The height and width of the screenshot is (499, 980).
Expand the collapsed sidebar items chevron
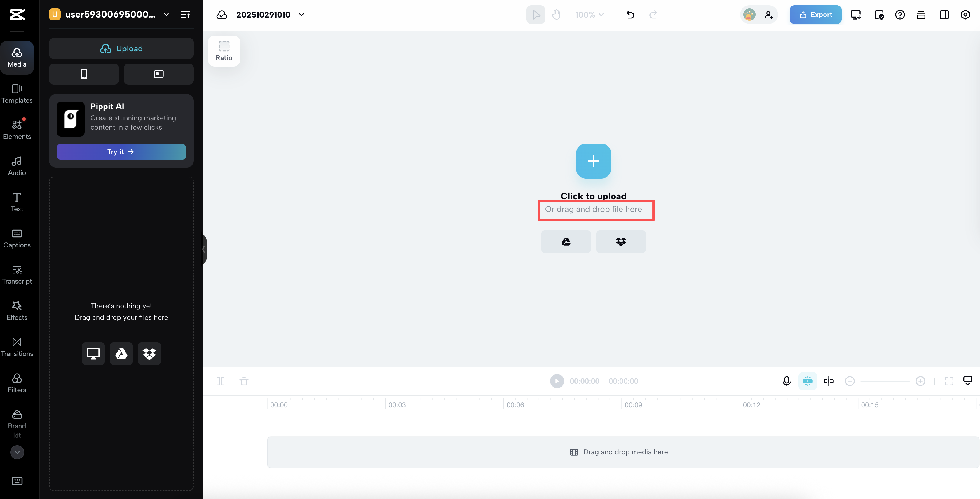pyautogui.click(x=17, y=452)
